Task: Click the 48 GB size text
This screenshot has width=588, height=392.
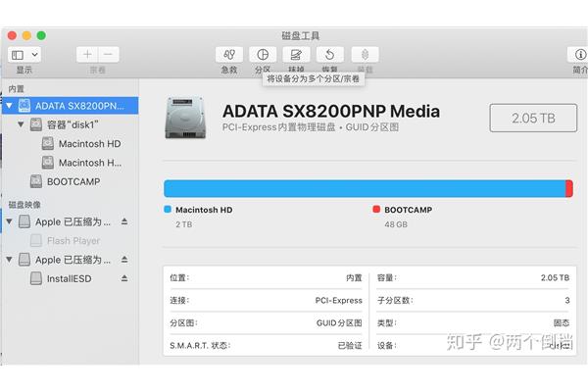Action: [396, 224]
